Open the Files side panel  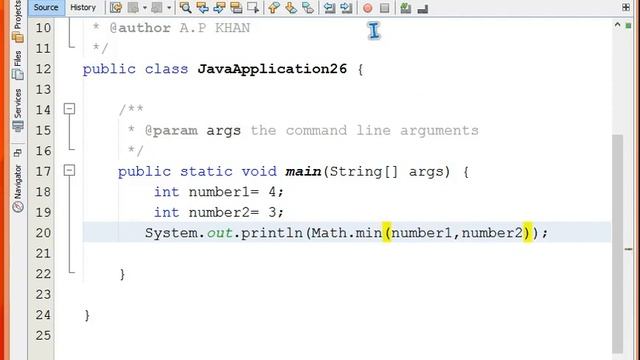[18, 65]
